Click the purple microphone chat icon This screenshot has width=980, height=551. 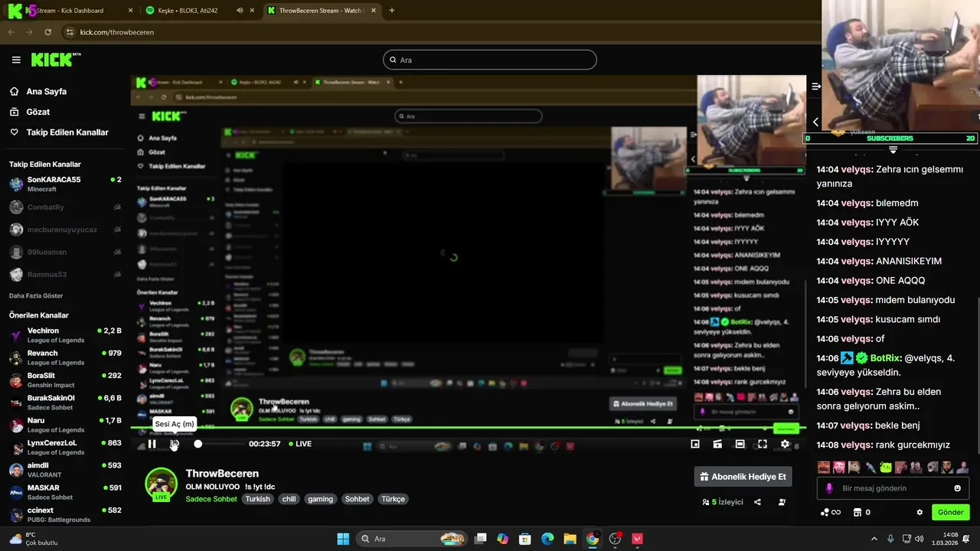(829, 488)
